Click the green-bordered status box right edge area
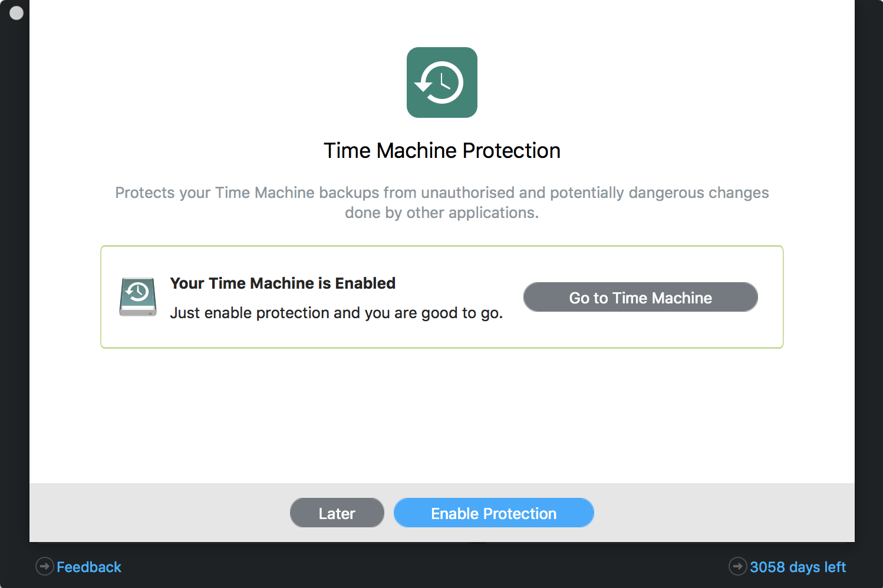This screenshot has width=883, height=588. pos(770,297)
